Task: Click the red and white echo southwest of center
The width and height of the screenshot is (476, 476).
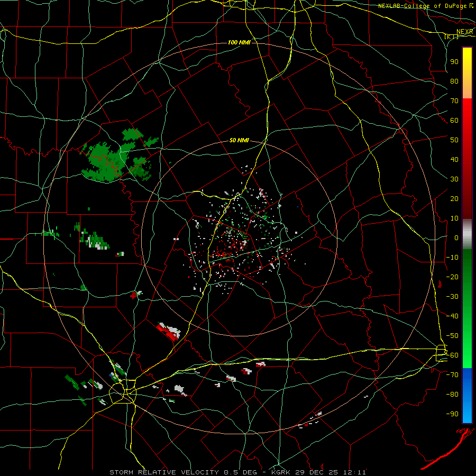Action: pos(169,332)
